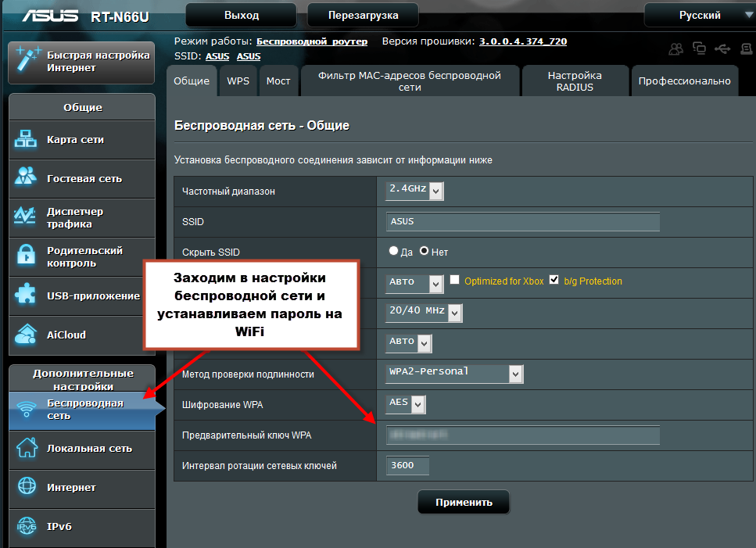The image size is (756, 548).
Task: Open the AES encryption dropdown
Action: pos(406,404)
